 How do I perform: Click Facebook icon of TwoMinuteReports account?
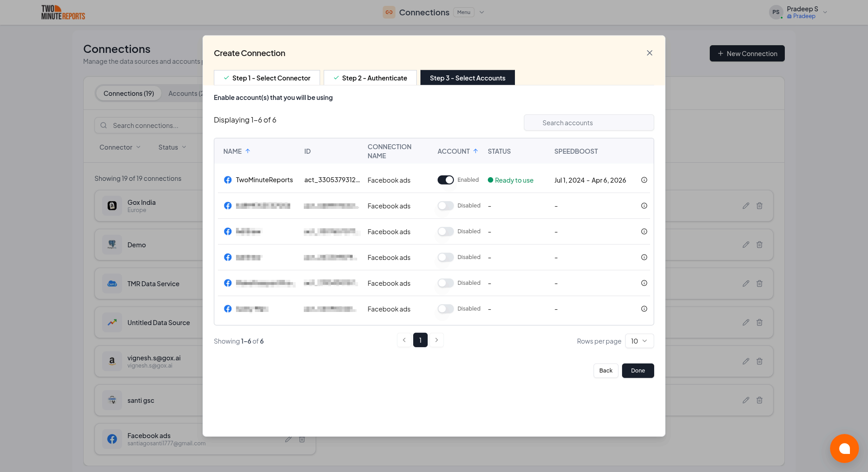click(228, 180)
